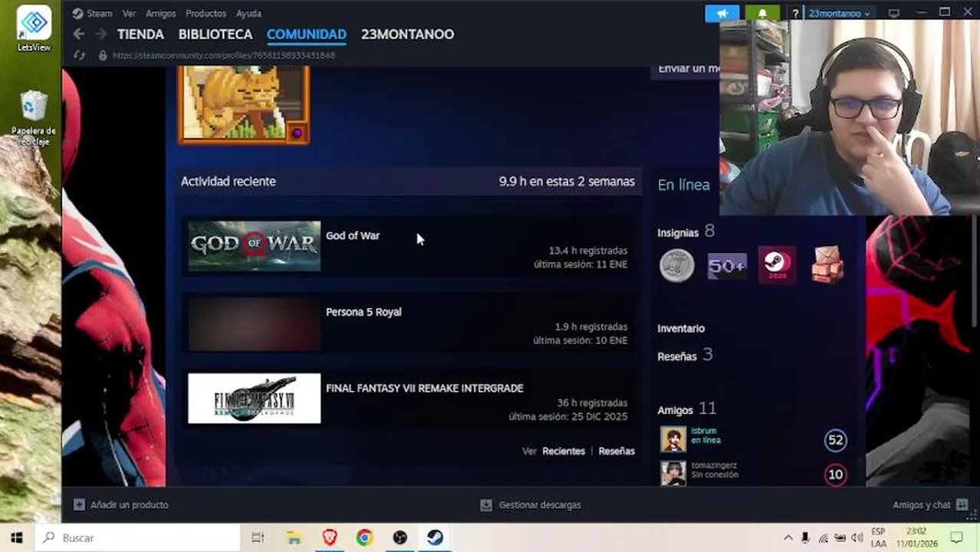
Task: Open the ESP LAA language indicator
Action: (x=879, y=537)
